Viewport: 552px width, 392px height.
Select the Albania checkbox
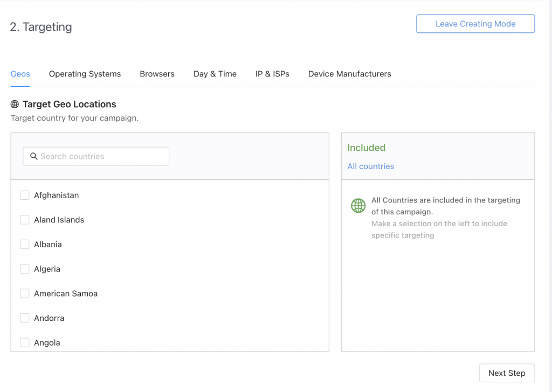click(25, 244)
